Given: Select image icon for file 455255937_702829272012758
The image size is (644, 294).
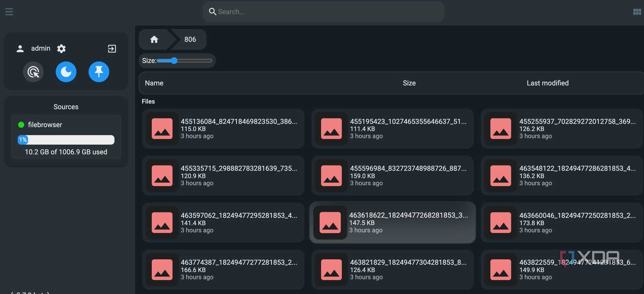Looking at the screenshot, I should coord(501,128).
